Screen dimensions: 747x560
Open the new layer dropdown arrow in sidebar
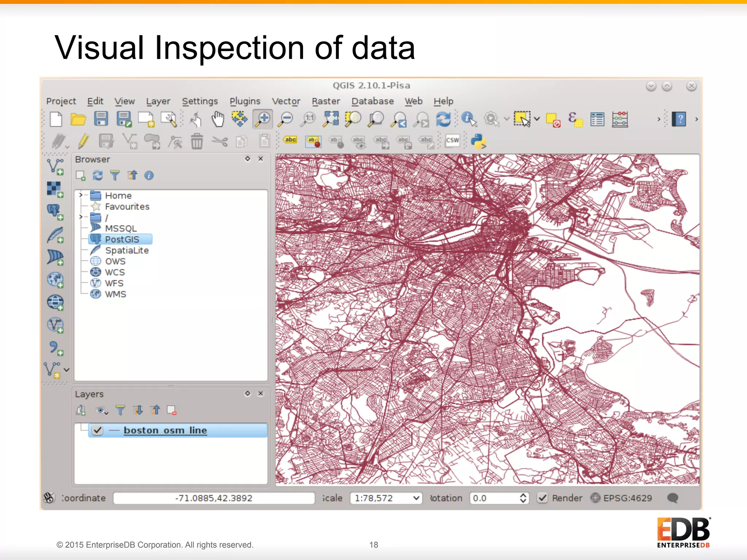tap(67, 370)
